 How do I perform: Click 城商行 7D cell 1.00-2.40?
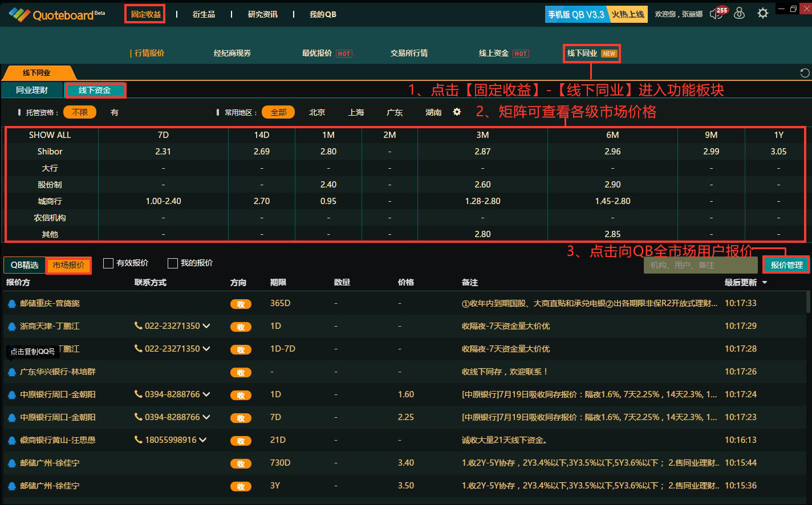(x=163, y=201)
